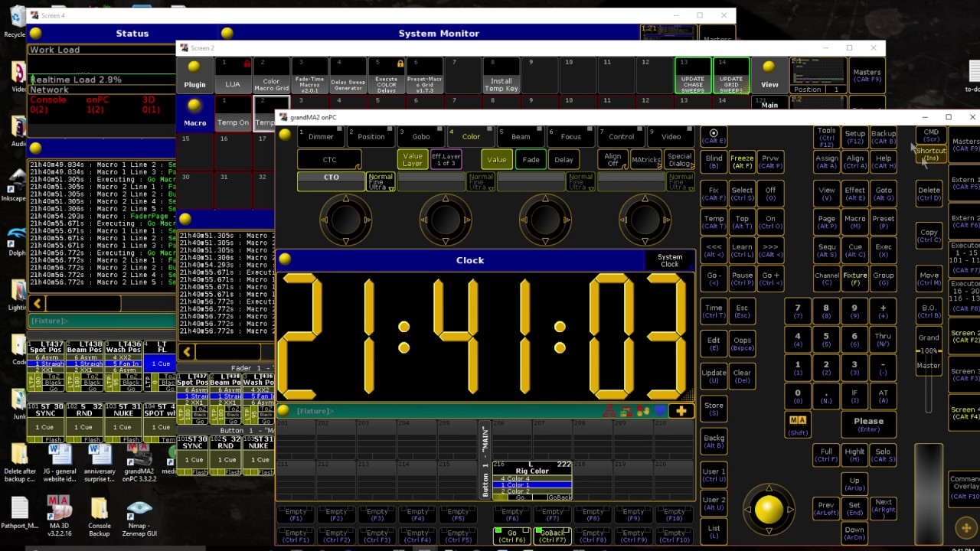Image resolution: width=980 pixels, height=551 pixels.
Task: Click the up arrow on the CTO encoder
Action: coord(346,199)
